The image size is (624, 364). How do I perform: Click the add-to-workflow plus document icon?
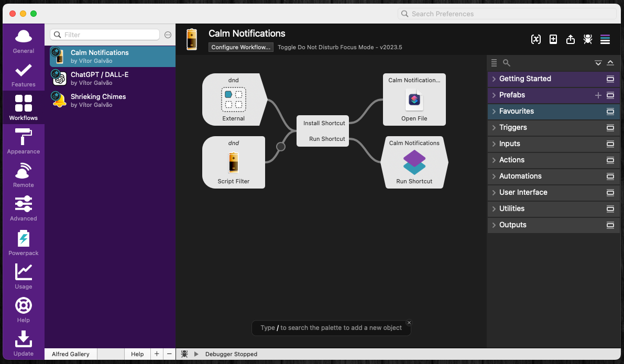pos(553,39)
